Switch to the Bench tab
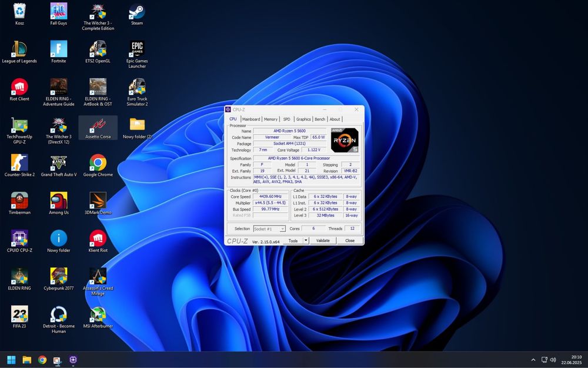 pos(320,119)
